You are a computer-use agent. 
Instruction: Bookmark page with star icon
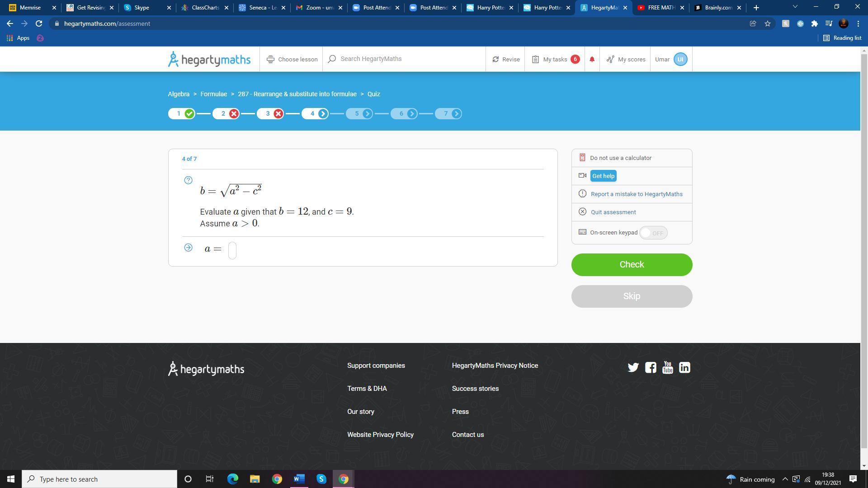[x=768, y=23]
